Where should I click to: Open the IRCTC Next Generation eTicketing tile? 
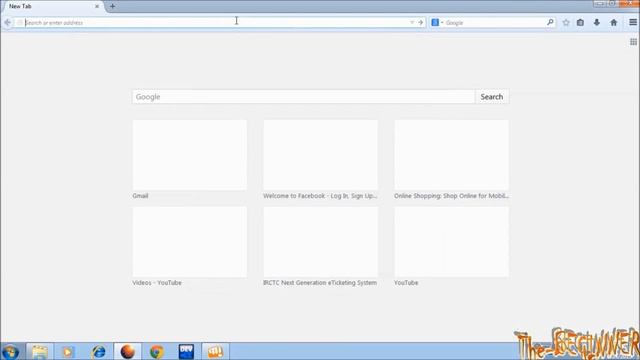(320, 242)
